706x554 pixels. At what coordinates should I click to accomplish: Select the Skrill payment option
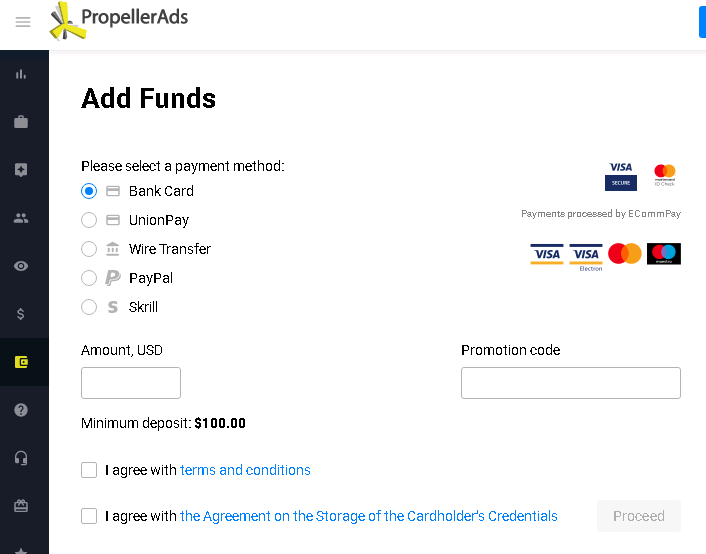click(89, 307)
